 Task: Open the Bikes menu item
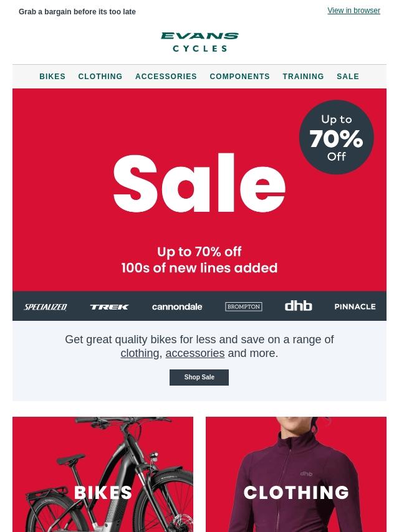(x=52, y=77)
